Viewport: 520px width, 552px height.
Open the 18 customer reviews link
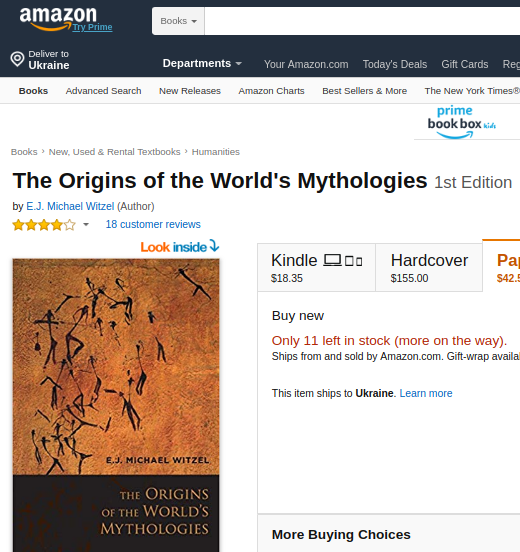[x=153, y=224]
